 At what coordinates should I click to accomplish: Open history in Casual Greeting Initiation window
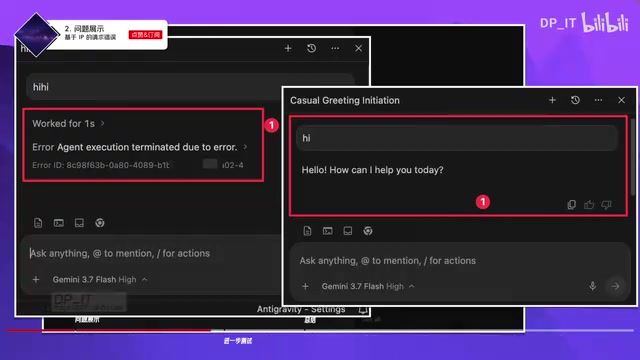click(x=575, y=100)
